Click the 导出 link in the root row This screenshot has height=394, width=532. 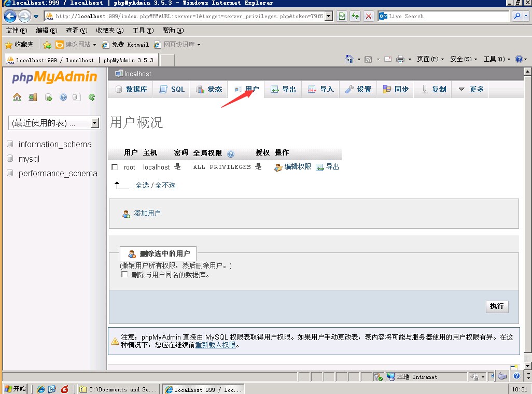[327, 167]
